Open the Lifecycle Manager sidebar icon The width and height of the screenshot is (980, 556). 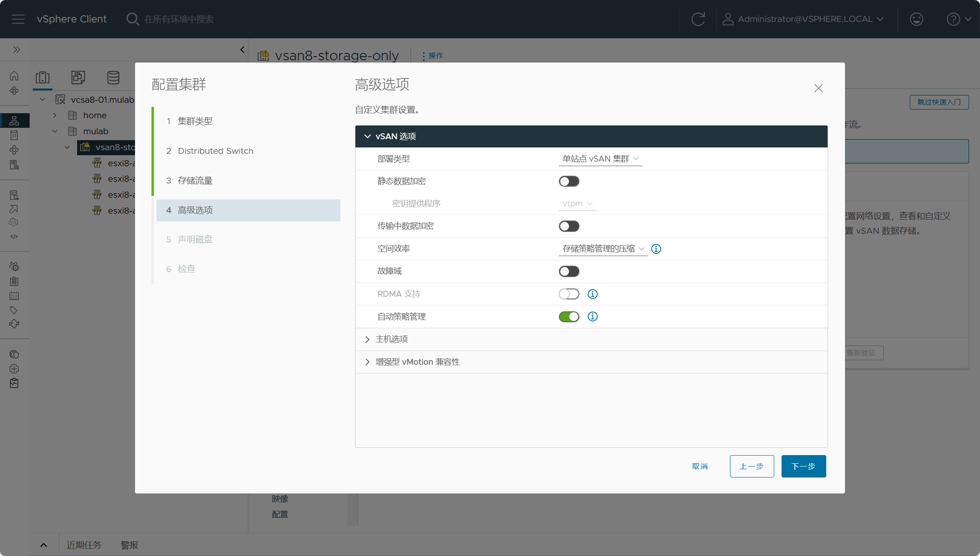coord(14,324)
